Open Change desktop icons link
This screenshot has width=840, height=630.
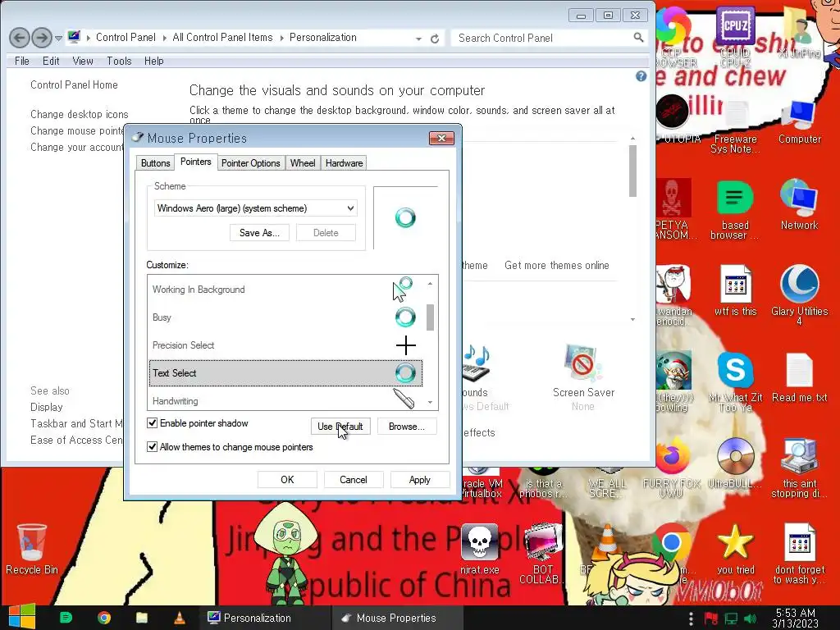(80, 114)
